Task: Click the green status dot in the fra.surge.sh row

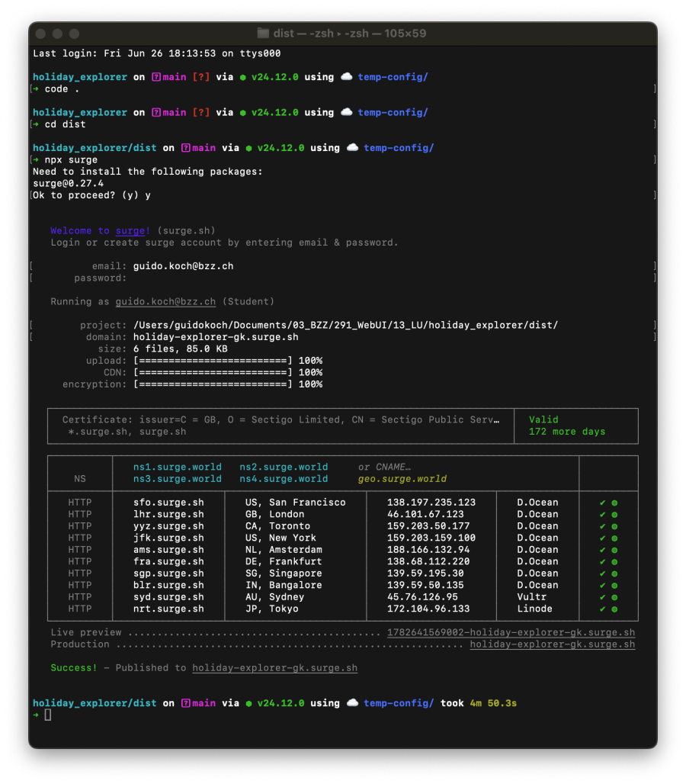Action: [x=614, y=562]
